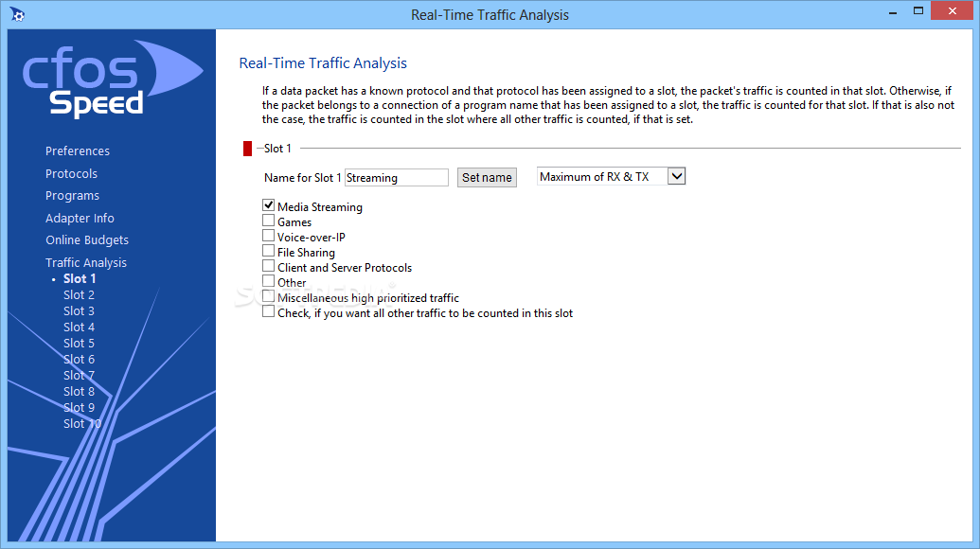
Task: Tick the File Sharing checkbox
Action: 268,251
